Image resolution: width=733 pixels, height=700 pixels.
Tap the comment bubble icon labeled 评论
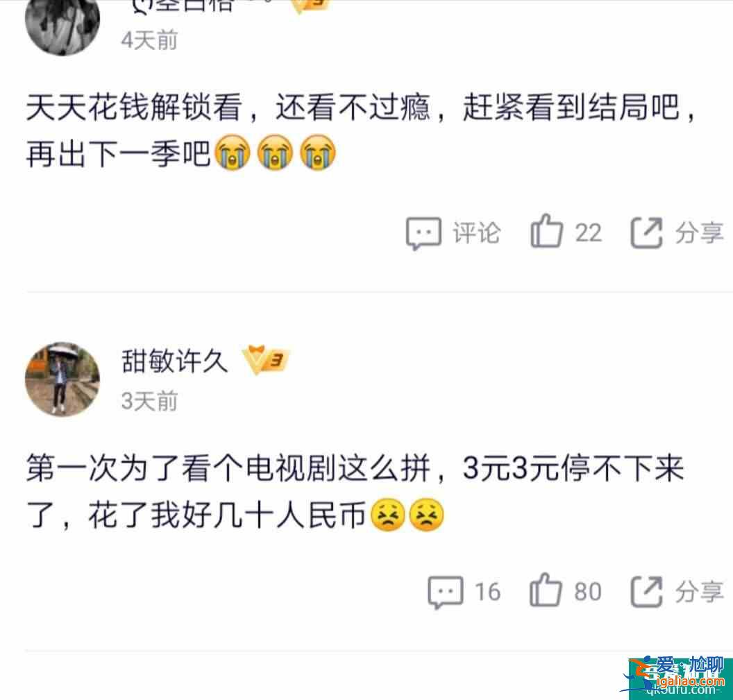click(x=423, y=233)
